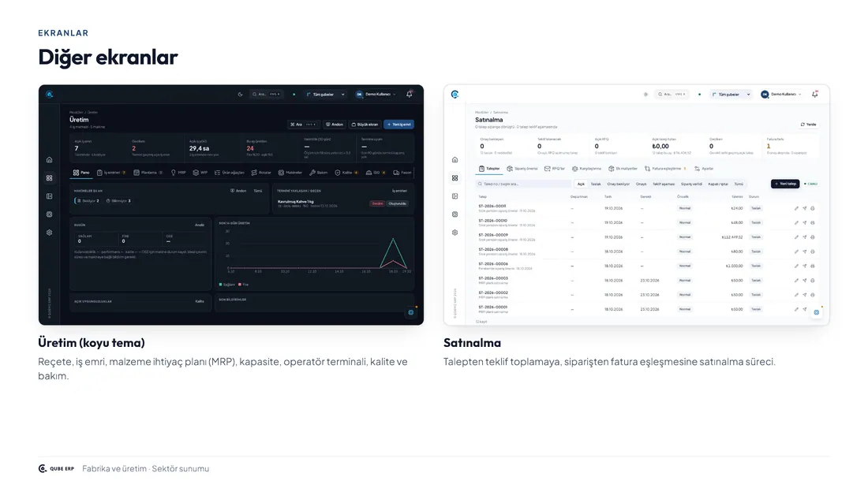
Task: Select the Açık status filter
Action: tap(581, 184)
